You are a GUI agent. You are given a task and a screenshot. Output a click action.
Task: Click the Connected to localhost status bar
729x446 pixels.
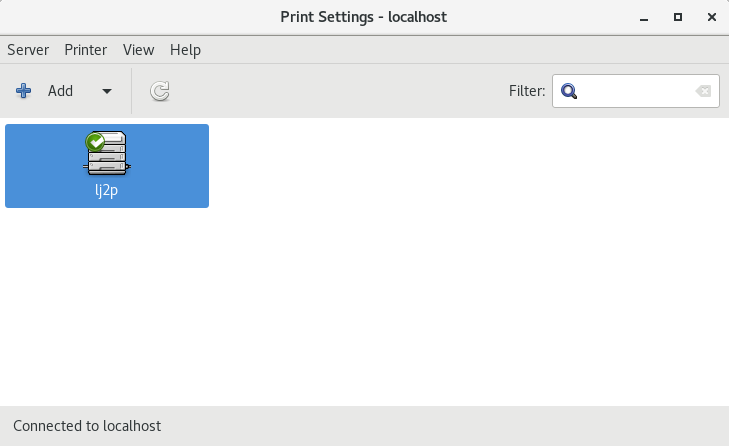(x=364, y=426)
